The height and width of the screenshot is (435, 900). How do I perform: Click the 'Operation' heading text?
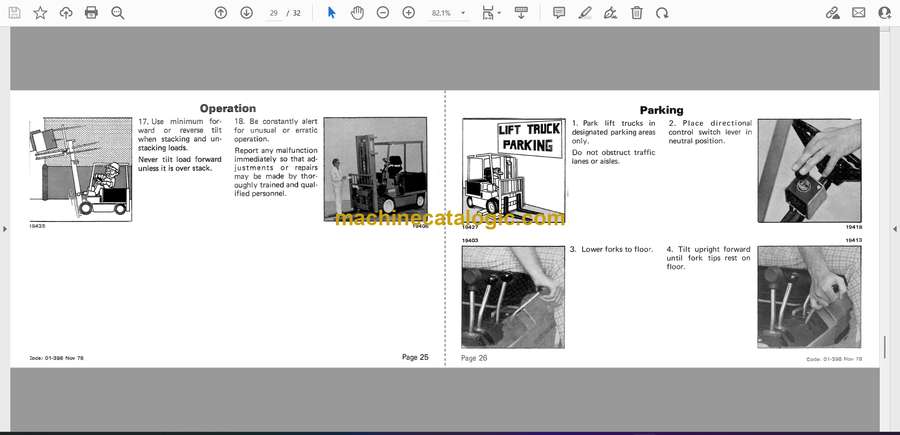point(228,108)
